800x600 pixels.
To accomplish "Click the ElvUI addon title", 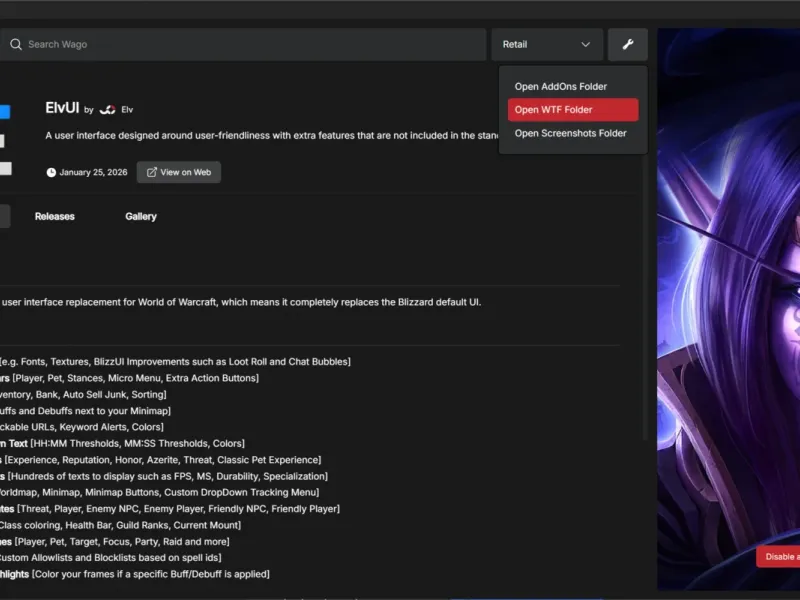I will click(62, 108).
